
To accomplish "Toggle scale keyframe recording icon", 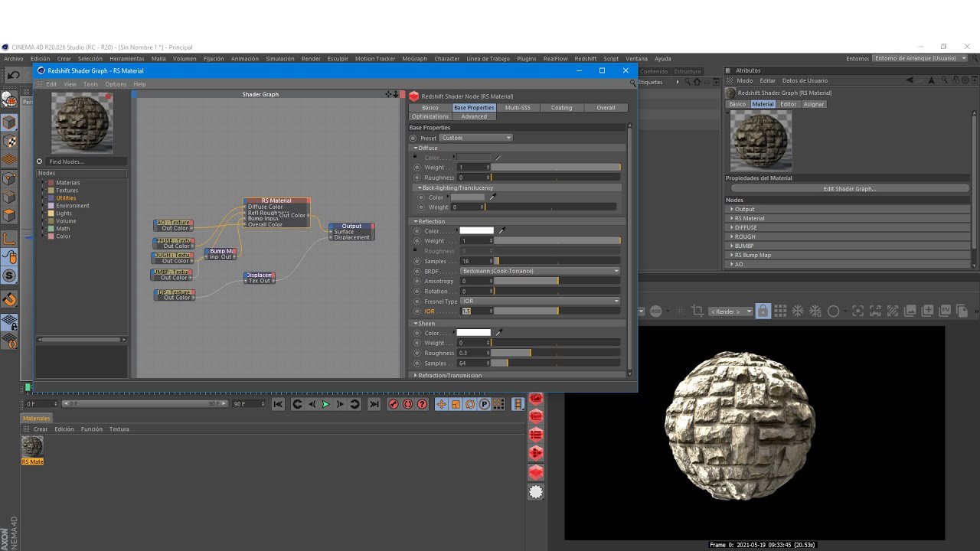I will pos(456,404).
